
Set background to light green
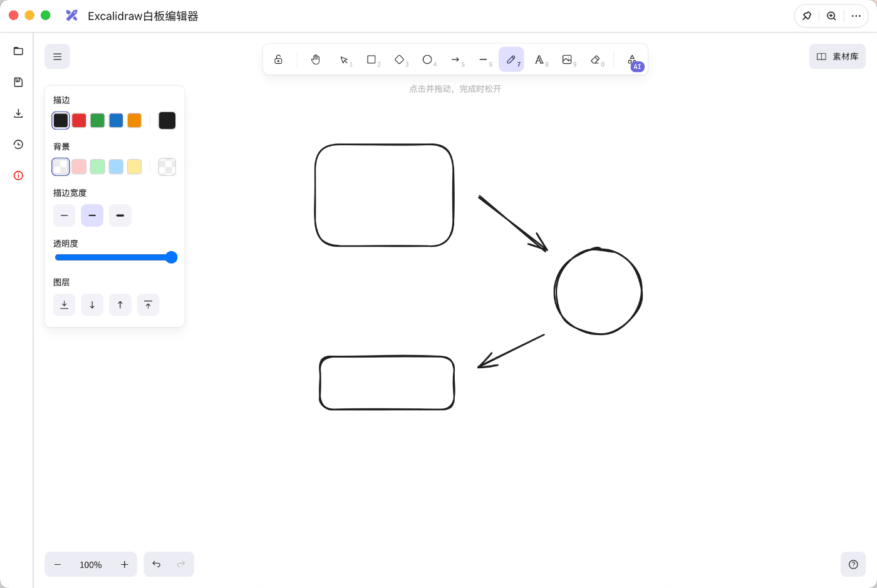tap(97, 167)
